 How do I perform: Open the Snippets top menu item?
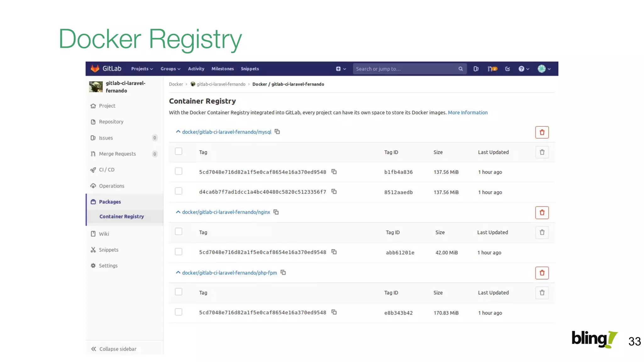pyautogui.click(x=250, y=69)
